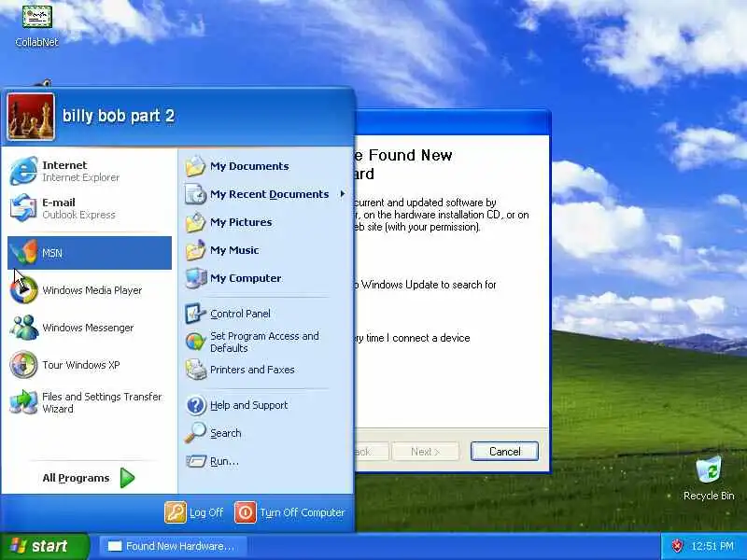Click the security shield tray icon
The width and height of the screenshot is (747, 560).
click(676, 546)
